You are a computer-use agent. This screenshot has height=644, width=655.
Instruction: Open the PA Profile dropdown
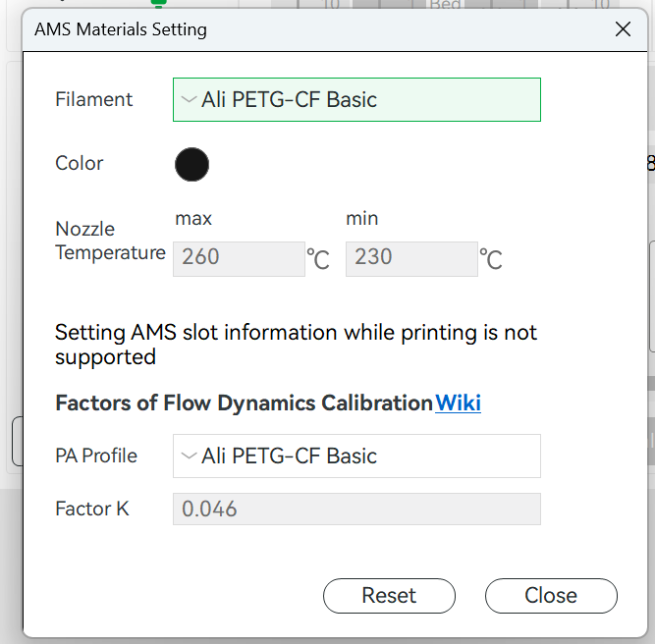[356, 456]
